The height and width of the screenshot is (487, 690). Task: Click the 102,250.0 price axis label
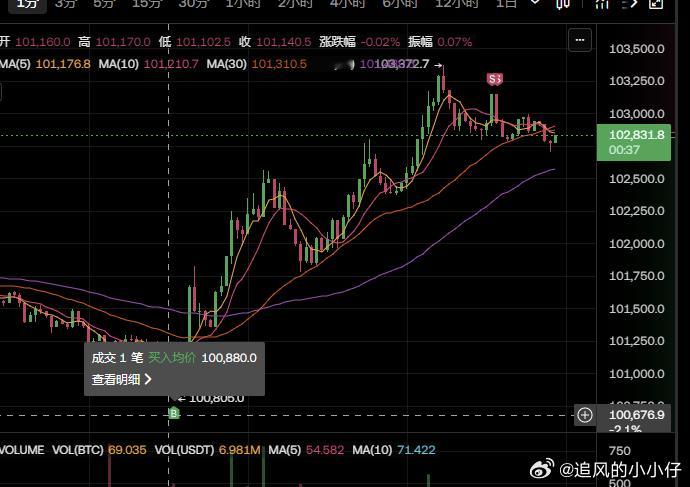point(636,211)
